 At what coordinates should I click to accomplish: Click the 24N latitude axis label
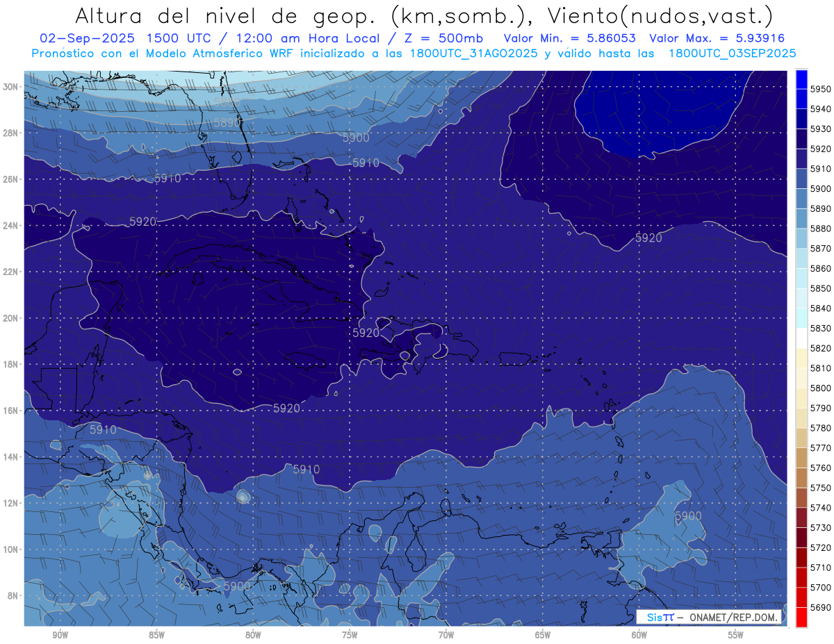tap(10, 226)
